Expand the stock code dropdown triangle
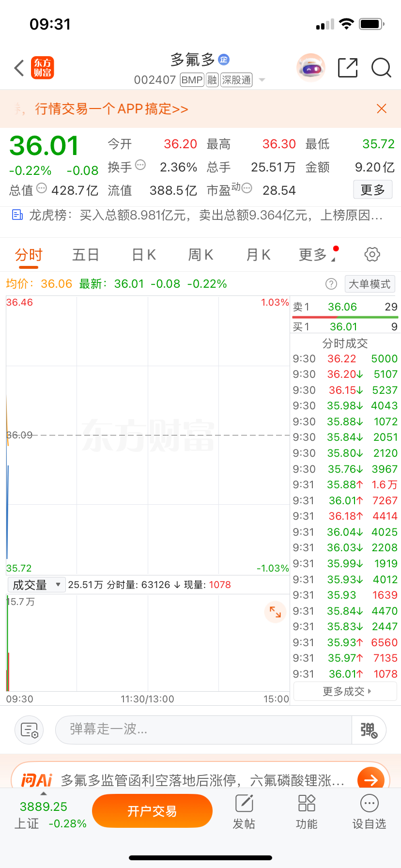The image size is (401, 868). coord(262,80)
